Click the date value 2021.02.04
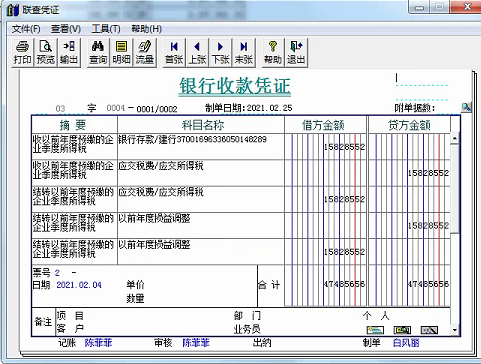 (79, 285)
